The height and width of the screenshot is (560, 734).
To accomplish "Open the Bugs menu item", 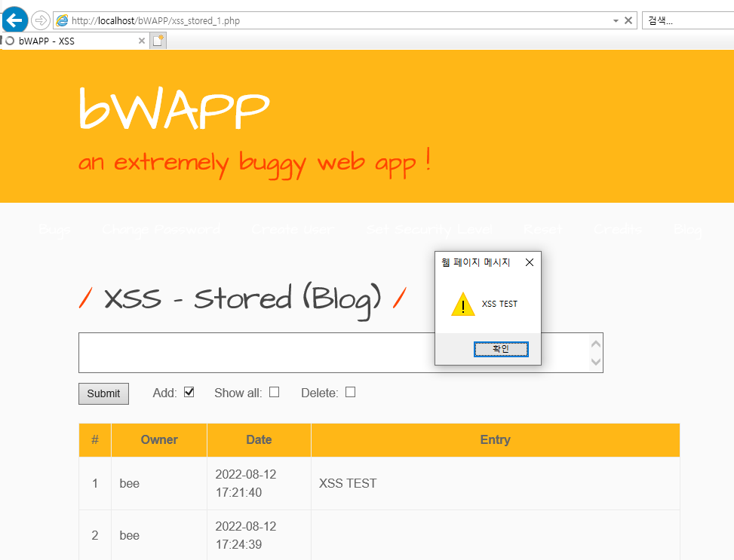I will point(55,230).
